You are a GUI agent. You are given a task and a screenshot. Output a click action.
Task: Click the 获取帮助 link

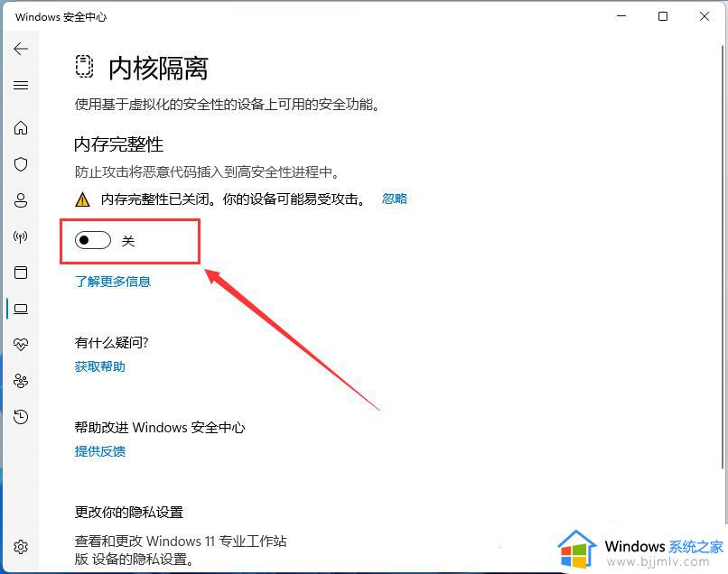click(99, 366)
